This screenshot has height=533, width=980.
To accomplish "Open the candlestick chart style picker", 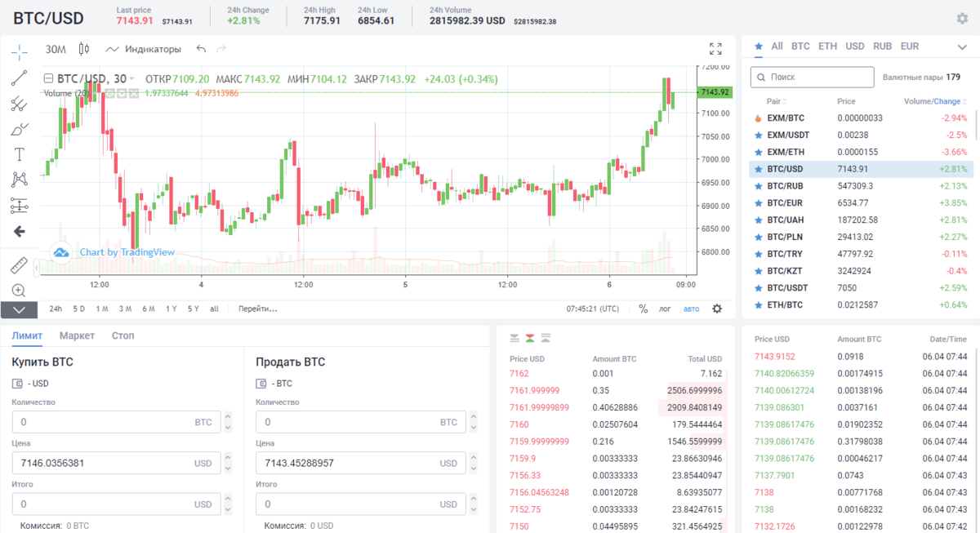I will (84, 49).
